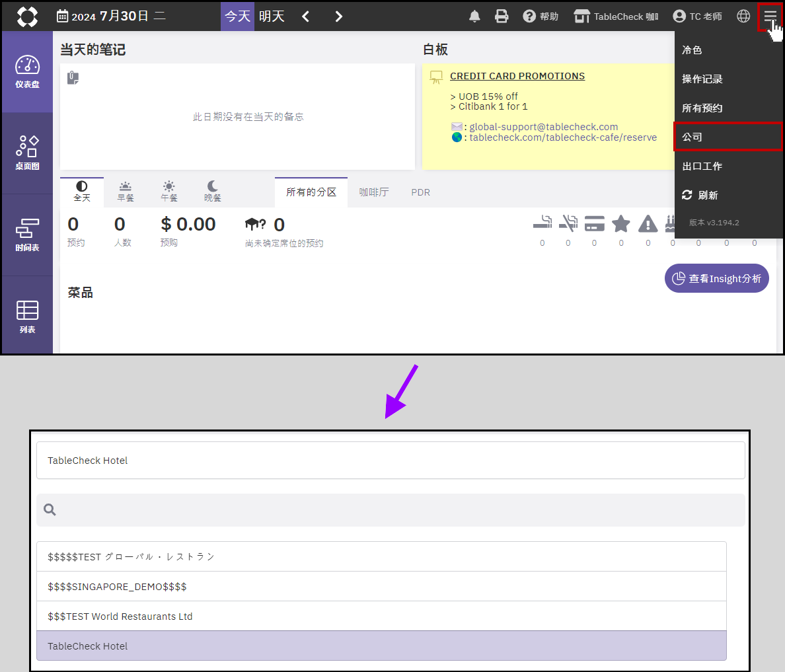
Task: Click the note clip icon in 当天的笔记
Action: 73,77
